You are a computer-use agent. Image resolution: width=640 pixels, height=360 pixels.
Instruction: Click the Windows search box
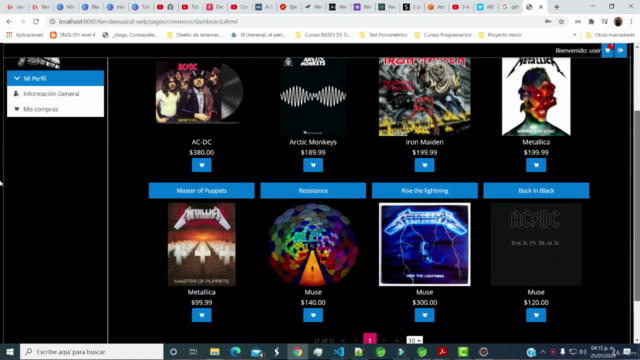click(91, 351)
